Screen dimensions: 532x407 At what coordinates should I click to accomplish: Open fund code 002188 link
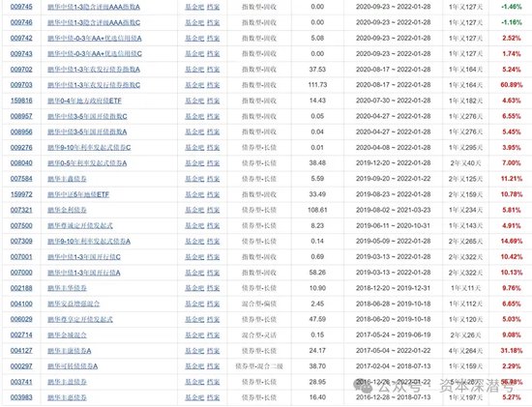21,288
